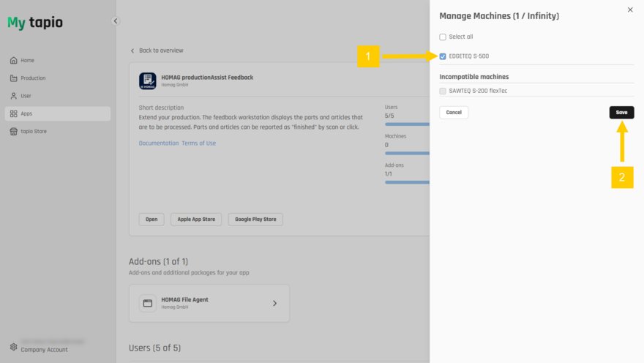Close the Manage Machines panel
This screenshot has width=644, height=363.
pyautogui.click(x=630, y=10)
